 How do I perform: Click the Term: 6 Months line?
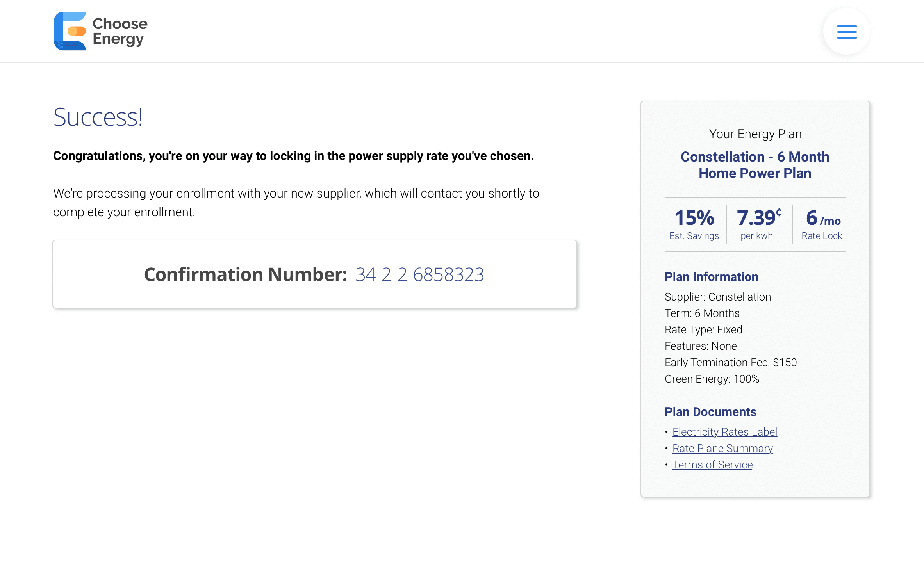(x=702, y=313)
